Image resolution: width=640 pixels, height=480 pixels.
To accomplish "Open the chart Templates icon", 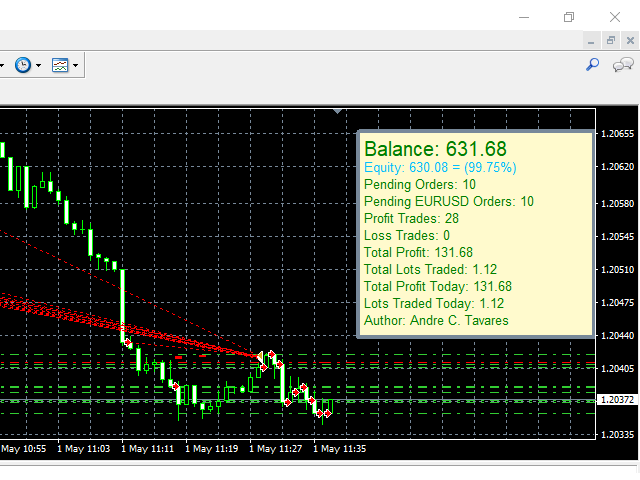I will click(x=60, y=65).
